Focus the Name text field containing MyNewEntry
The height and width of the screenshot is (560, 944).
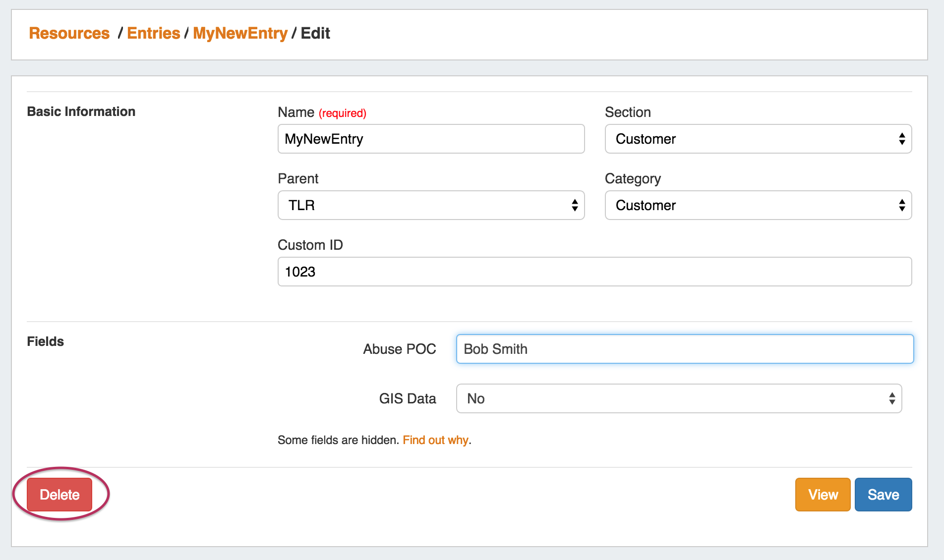pyautogui.click(x=430, y=139)
